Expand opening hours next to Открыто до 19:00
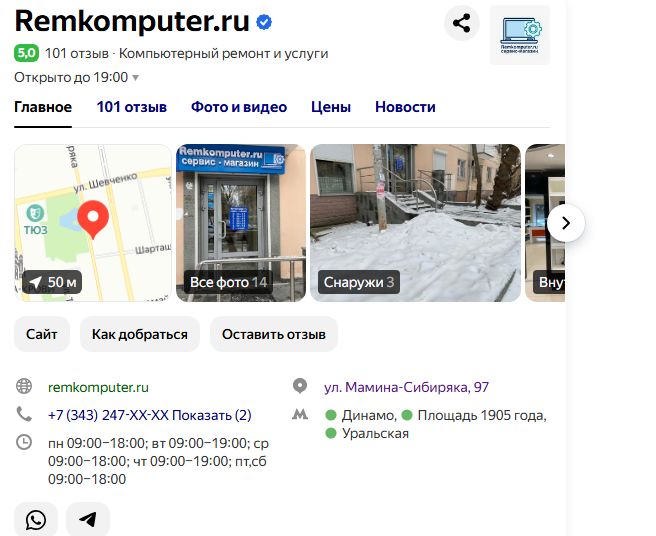The height and width of the screenshot is (536, 656). (136, 77)
